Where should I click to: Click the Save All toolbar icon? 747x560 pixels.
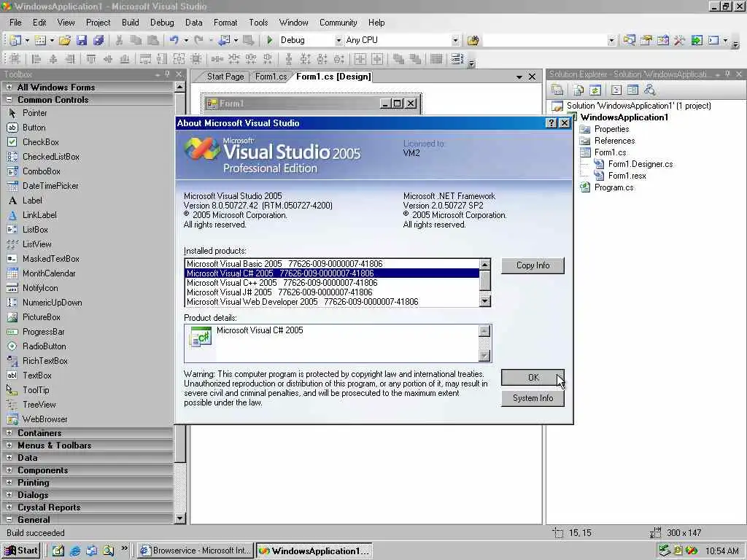click(98, 41)
